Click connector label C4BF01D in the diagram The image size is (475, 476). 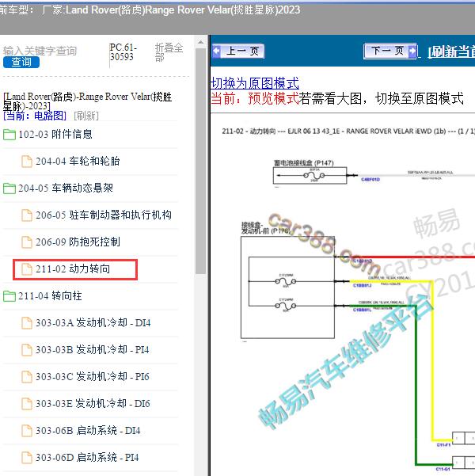pos(370,180)
